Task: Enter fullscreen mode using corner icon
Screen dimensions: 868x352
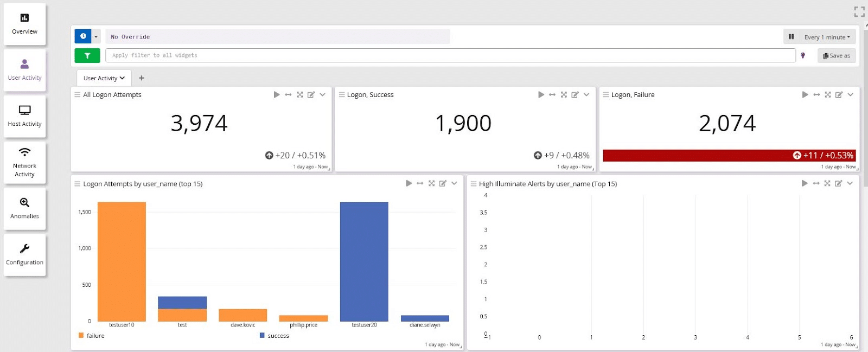Action: point(859,11)
